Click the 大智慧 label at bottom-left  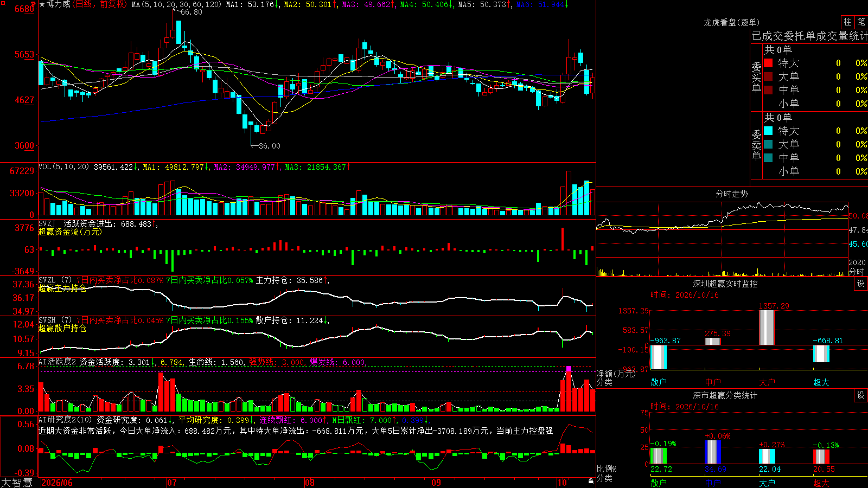tap(17, 483)
